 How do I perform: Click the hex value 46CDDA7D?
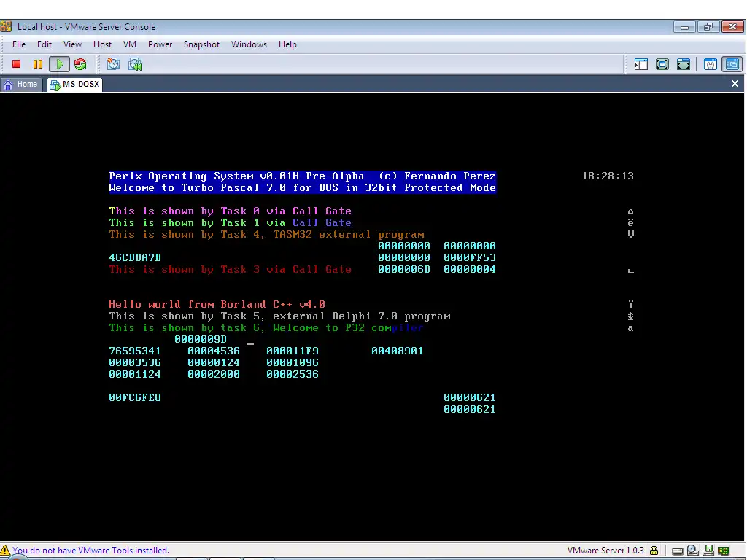135,257
